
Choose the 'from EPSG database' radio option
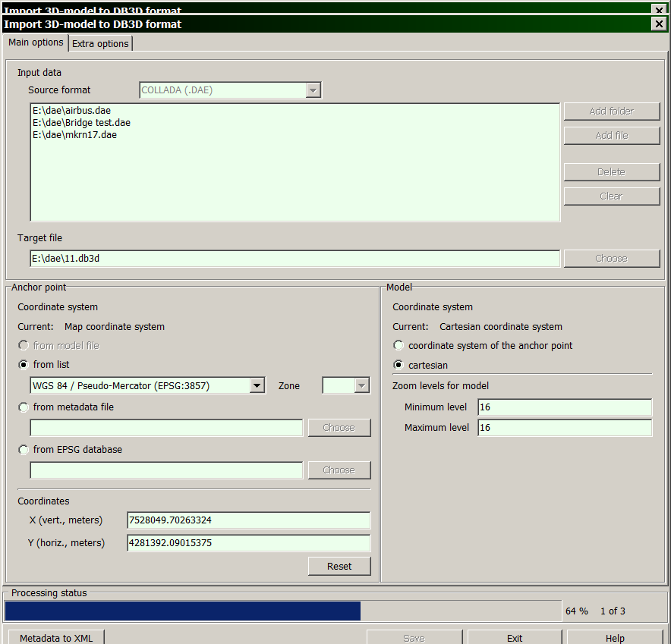click(24, 450)
